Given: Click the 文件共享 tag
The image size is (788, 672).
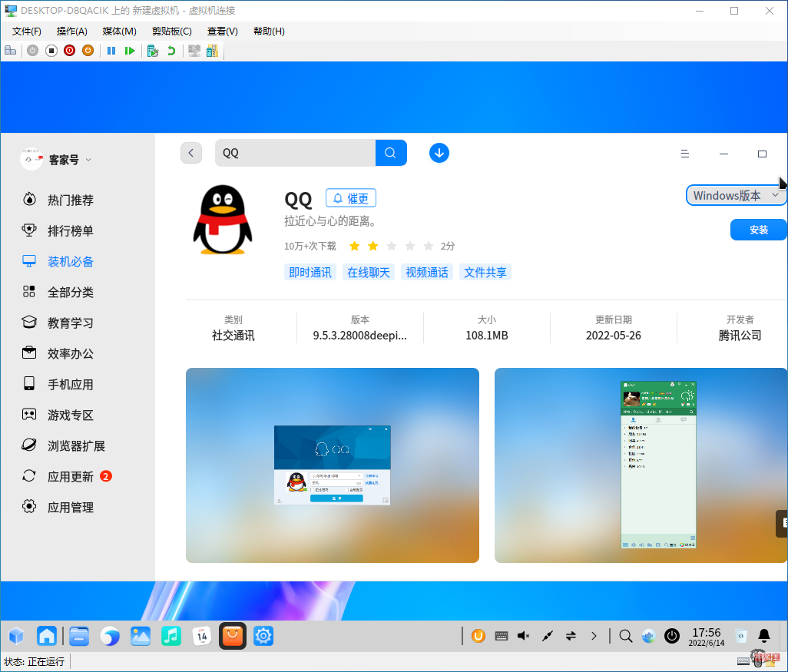Looking at the screenshot, I should (x=485, y=273).
